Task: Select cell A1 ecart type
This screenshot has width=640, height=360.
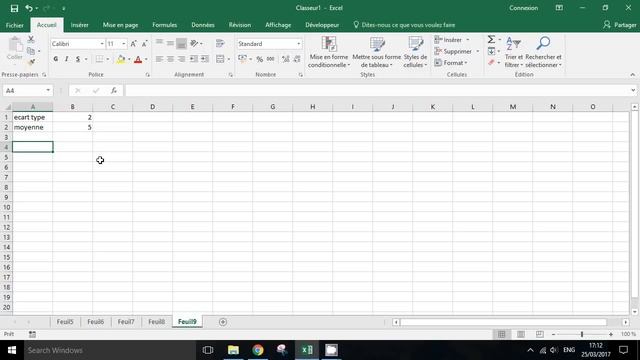Action: coord(33,117)
